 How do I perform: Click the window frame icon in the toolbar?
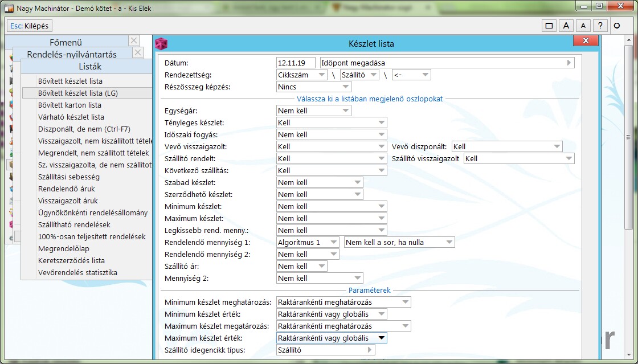pyautogui.click(x=549, y=26)
